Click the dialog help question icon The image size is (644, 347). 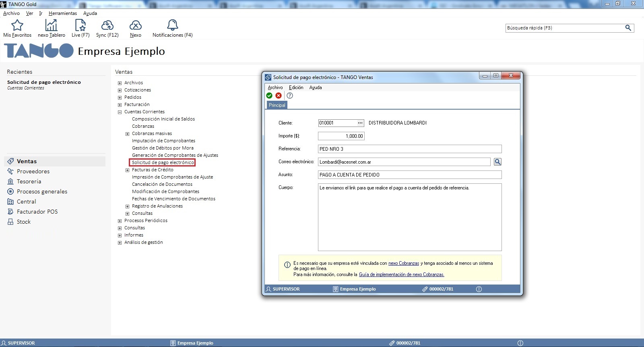coord(290,96)
